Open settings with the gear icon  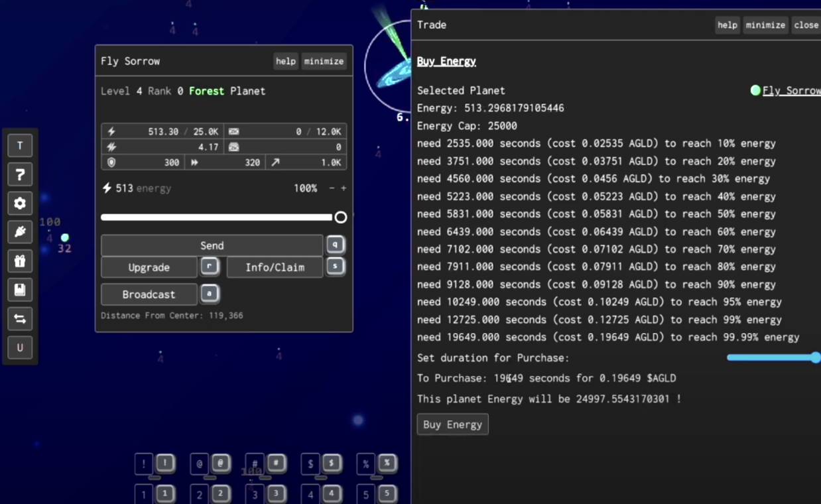click(20, 204)
